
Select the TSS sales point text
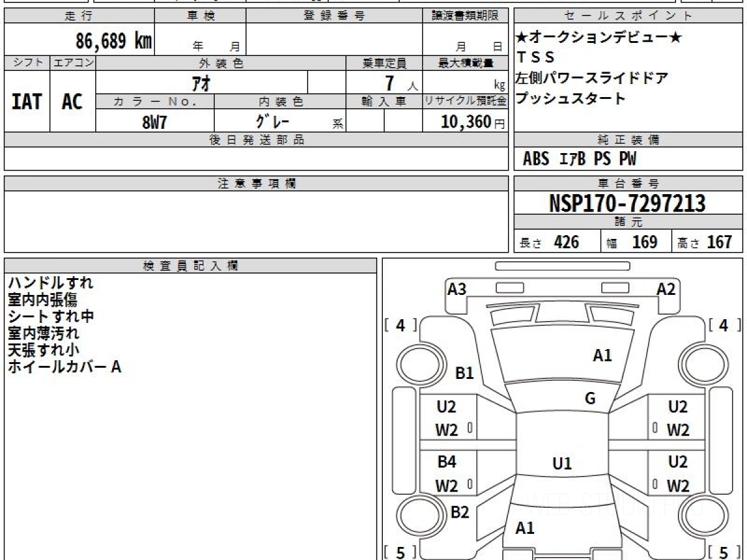(535, 58)
